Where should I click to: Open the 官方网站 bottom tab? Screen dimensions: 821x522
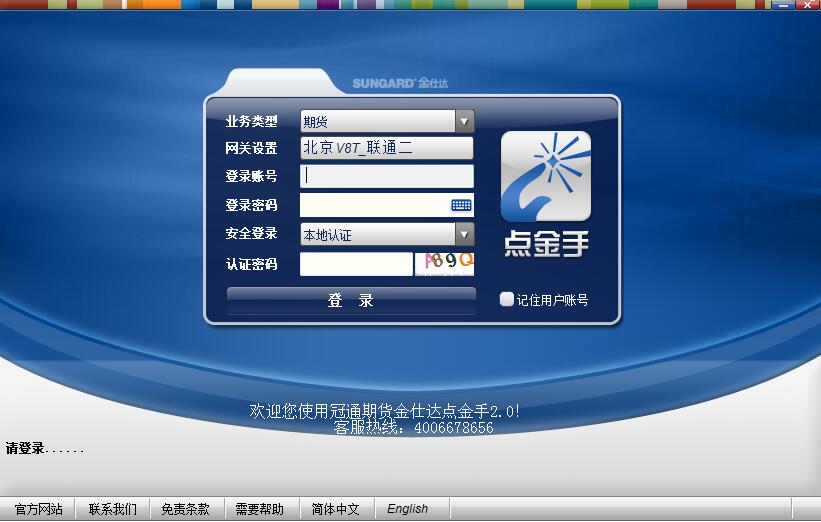[x=38, y=509]
